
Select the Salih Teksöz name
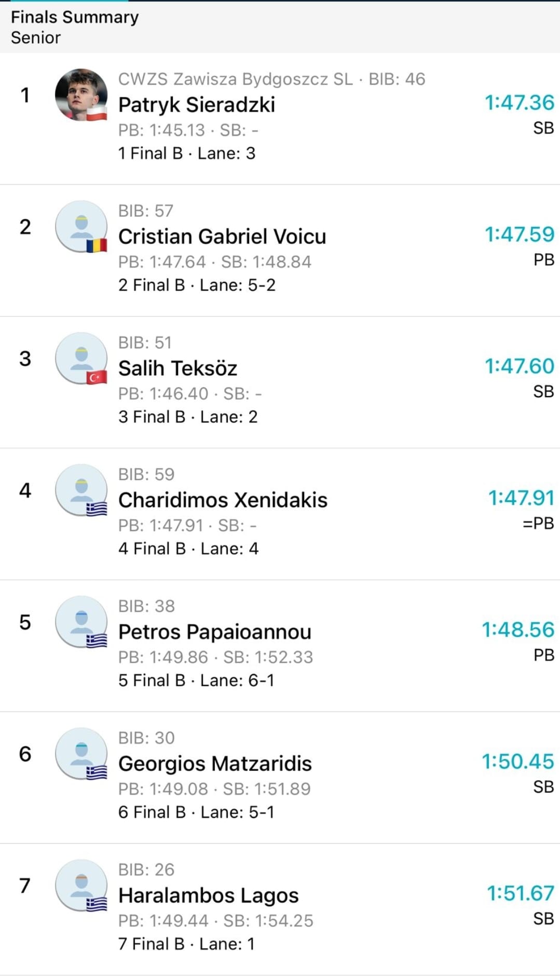(177, 369)
